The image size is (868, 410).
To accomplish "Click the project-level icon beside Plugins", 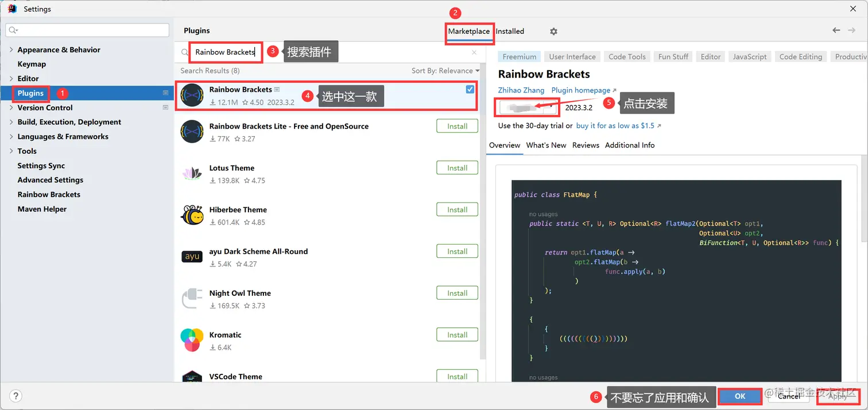I will [x=165, y=93].
